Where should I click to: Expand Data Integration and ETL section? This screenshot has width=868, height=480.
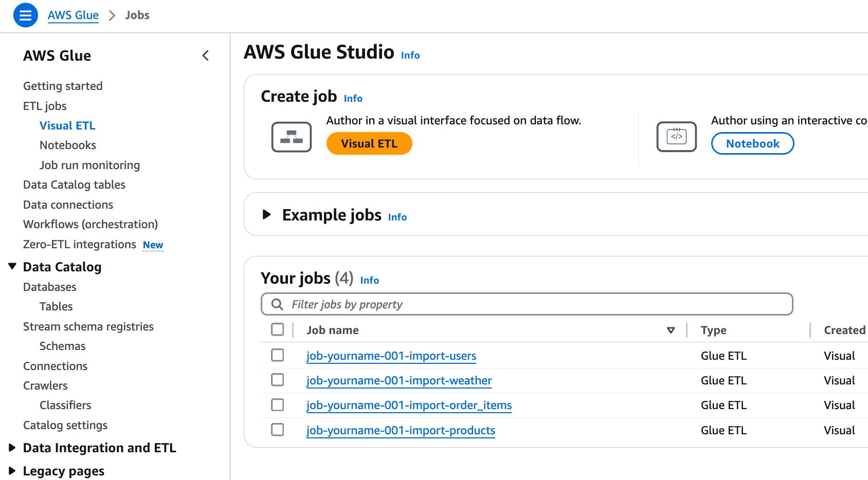click(x=12, y=448)
